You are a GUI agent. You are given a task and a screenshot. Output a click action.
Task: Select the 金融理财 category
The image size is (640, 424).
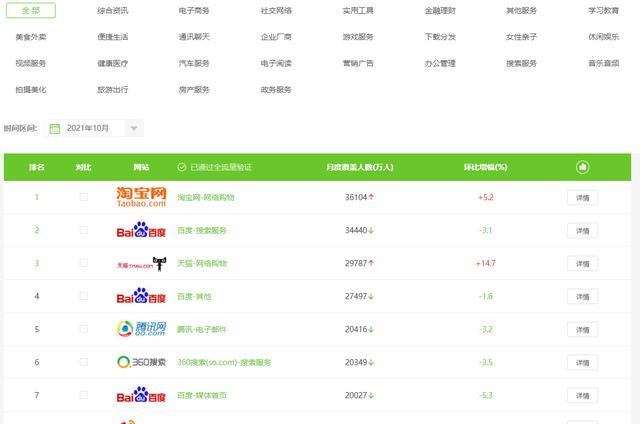(x=440, y=11)
